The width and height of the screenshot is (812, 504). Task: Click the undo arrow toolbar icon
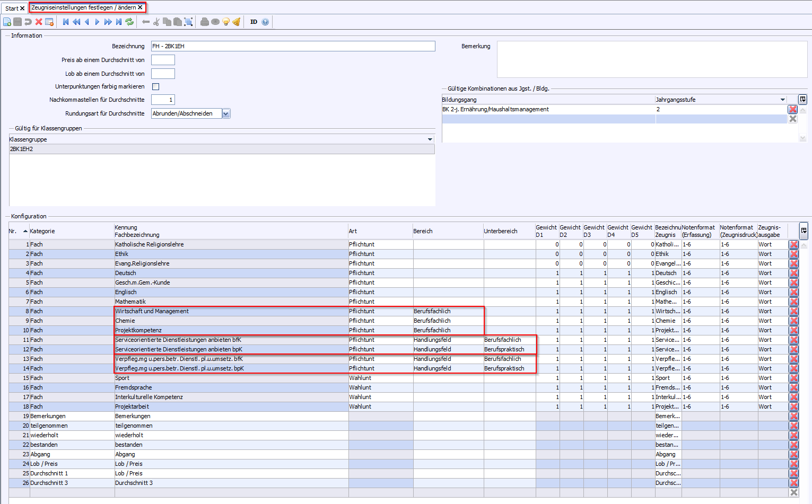click(28, 22)
